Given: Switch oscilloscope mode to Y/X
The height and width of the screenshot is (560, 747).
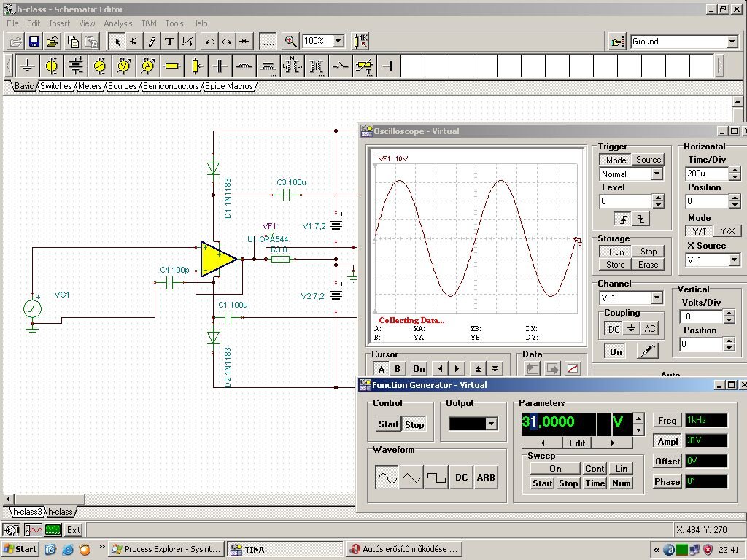Looking at the screenshot, I should tap(727, 231).
